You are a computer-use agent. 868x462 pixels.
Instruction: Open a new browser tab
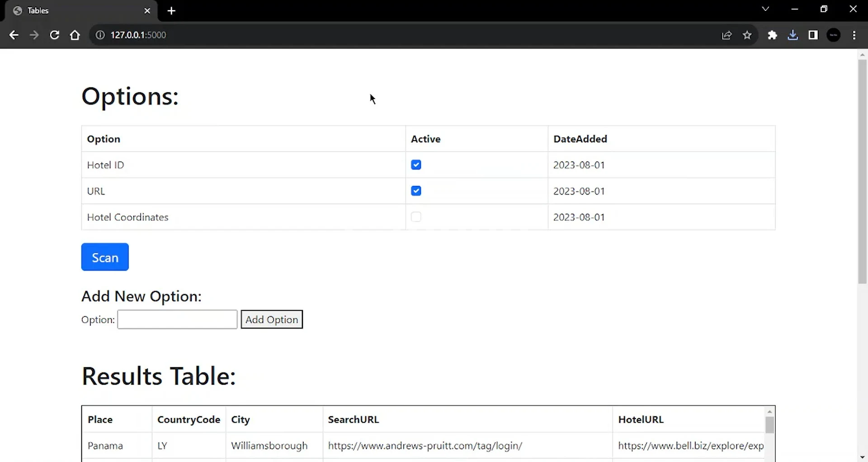[171, 11]
